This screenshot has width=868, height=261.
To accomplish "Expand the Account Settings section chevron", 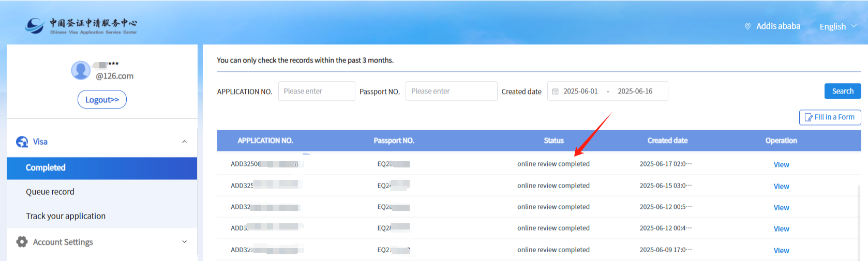I will (x=185, y=242).
